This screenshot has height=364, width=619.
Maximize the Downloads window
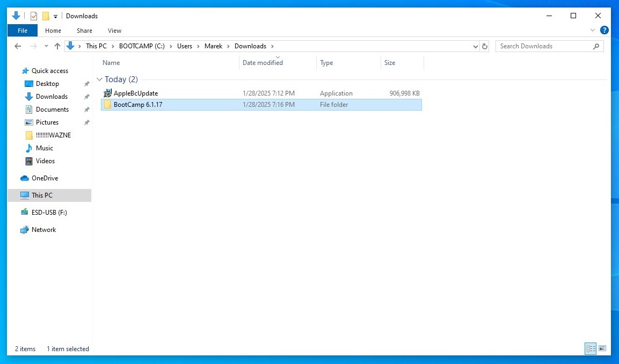[573, 16]
